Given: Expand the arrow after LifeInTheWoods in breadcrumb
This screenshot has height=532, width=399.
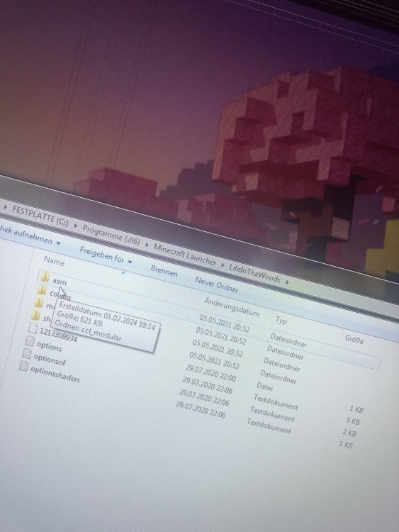Looking at the screenshot, I should click(x=287, y=282).
